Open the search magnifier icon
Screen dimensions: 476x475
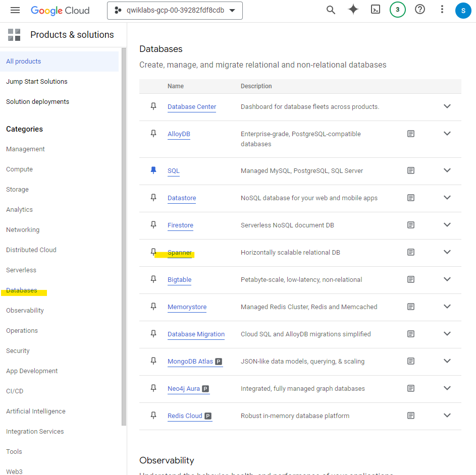(x=331, y=10)
